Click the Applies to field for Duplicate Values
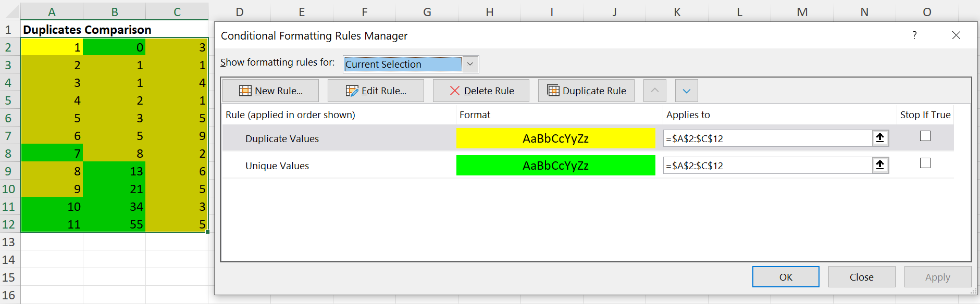 767,138
